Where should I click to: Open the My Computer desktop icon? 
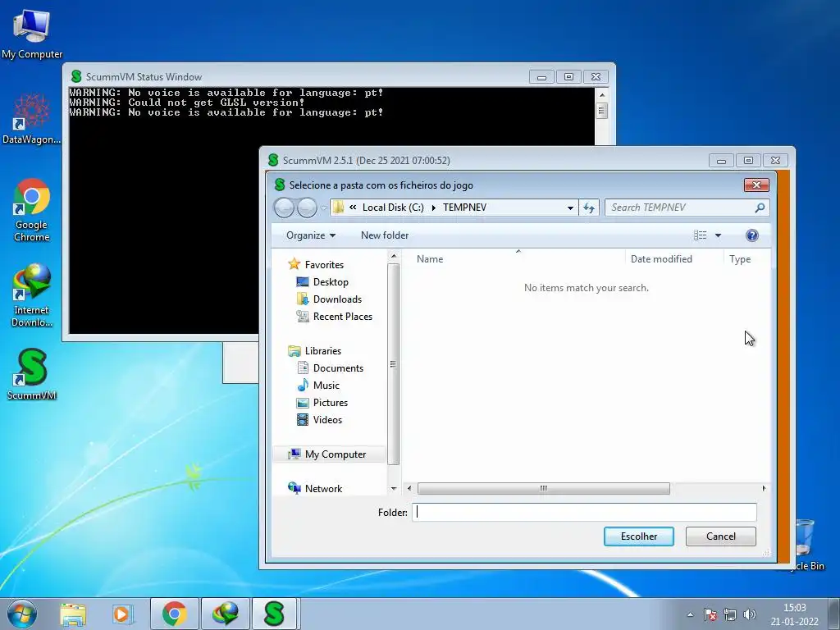pos(32,34)
